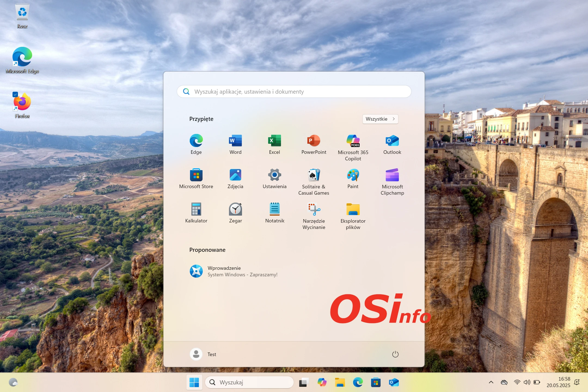The height and width of the screenshot is (392, 588).
Task: Click the battery tray icon
Action: (x=537, y=382)
